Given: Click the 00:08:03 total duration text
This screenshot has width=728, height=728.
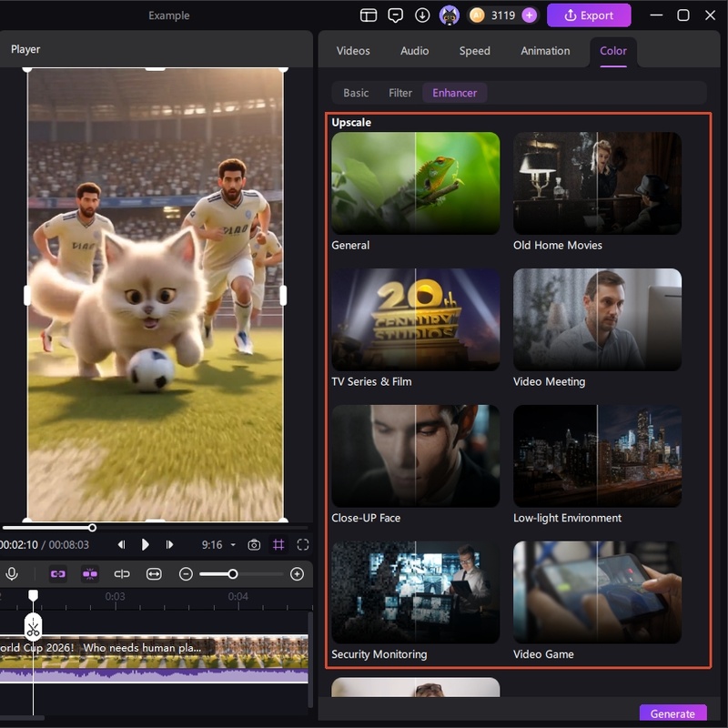Looking at the screenshot, I should click(x=69, y=544).
